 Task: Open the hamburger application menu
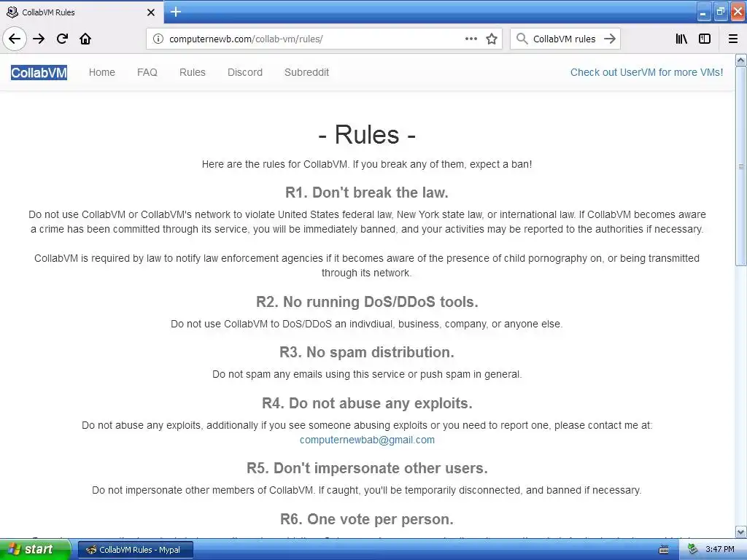pos(732,39)
